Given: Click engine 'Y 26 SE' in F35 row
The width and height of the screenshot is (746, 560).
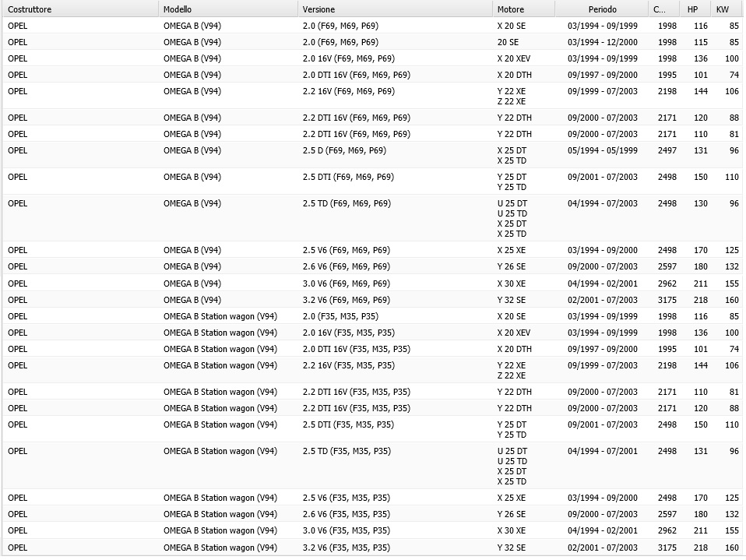Looking at the screenshot, I should [512, 514].
